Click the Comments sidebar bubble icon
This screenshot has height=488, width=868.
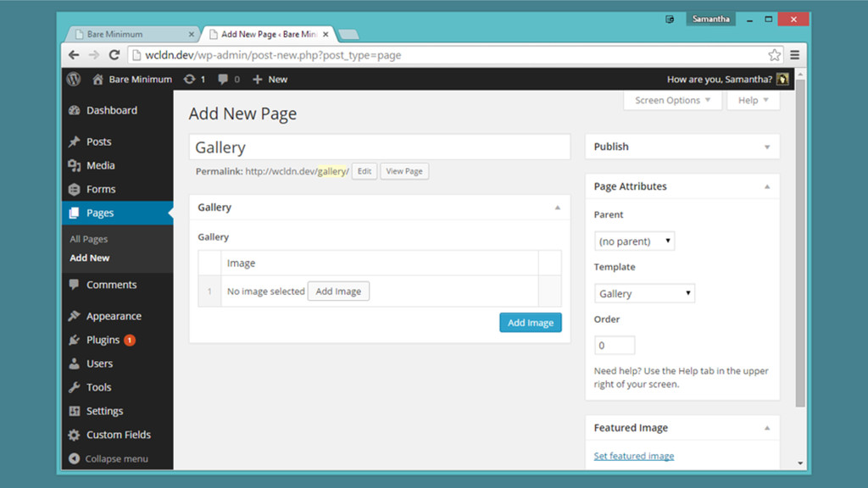(75, 285)
